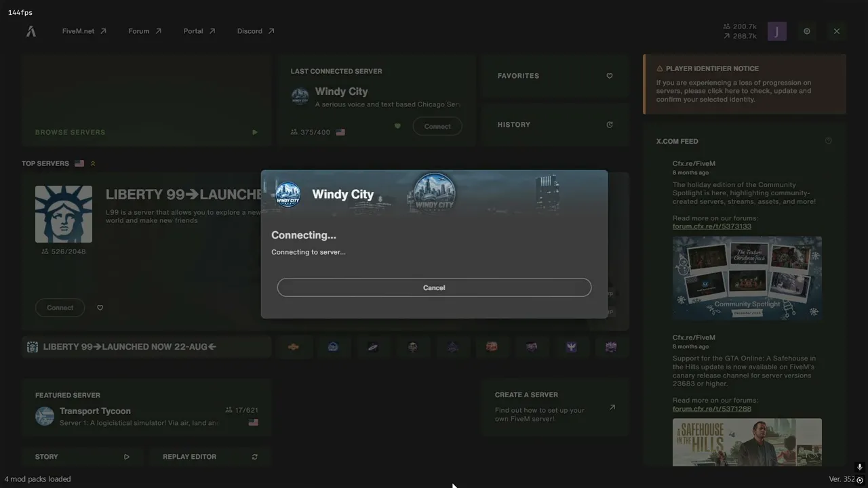Viewport: 868px width, 488px height.
Task: Open the FiveM home logo
Action: (x=31, y=31)
